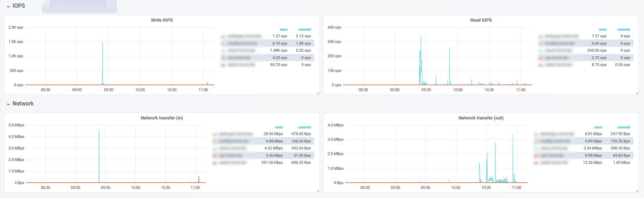This screenshot has height=198, width=644.
Task: Click Network transfer (in) resize corner handle
Action: tap(317, 191)
